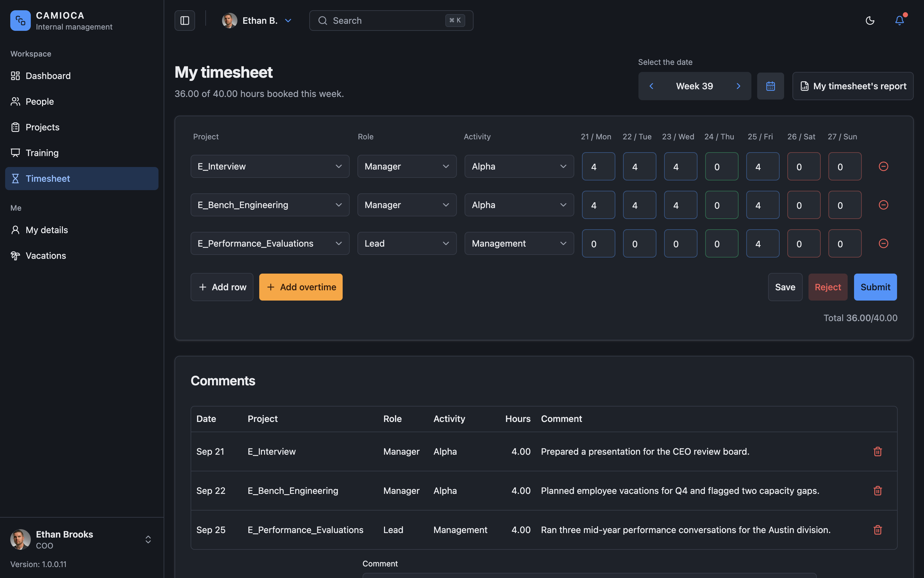The height and width of the screenshot is (578, 924).
Task: Click the Add row button
Action: [x=222, y=287]
